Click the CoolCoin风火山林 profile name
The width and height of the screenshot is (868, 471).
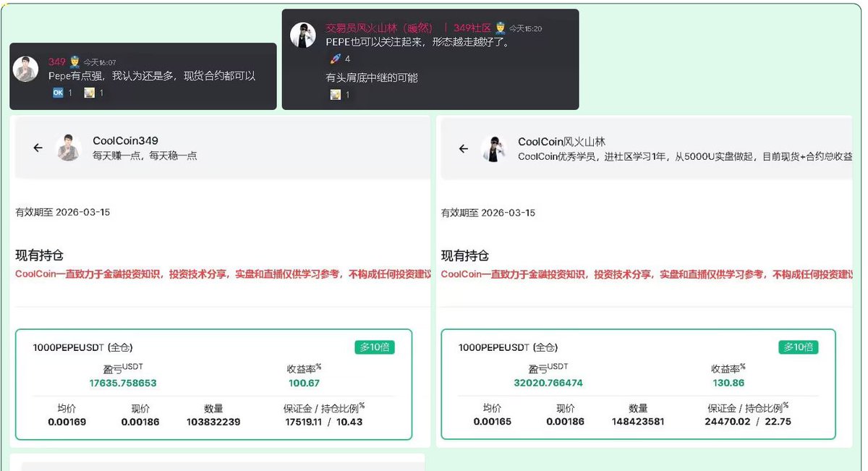point(561,142)
